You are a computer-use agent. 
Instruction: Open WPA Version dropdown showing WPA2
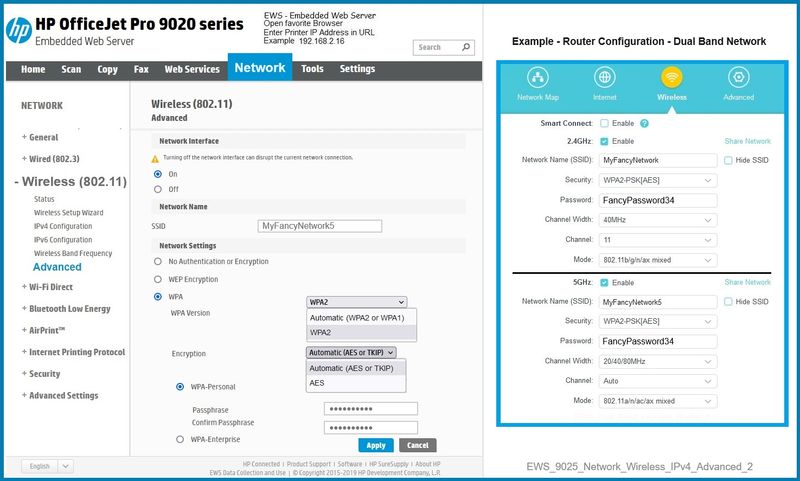tap(357, 302)
